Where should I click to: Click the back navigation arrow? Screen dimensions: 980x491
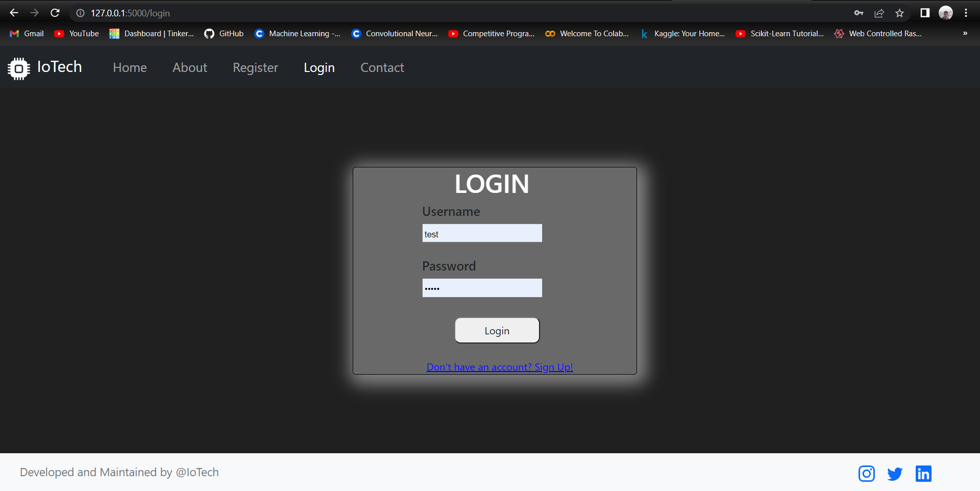[14, 13]
